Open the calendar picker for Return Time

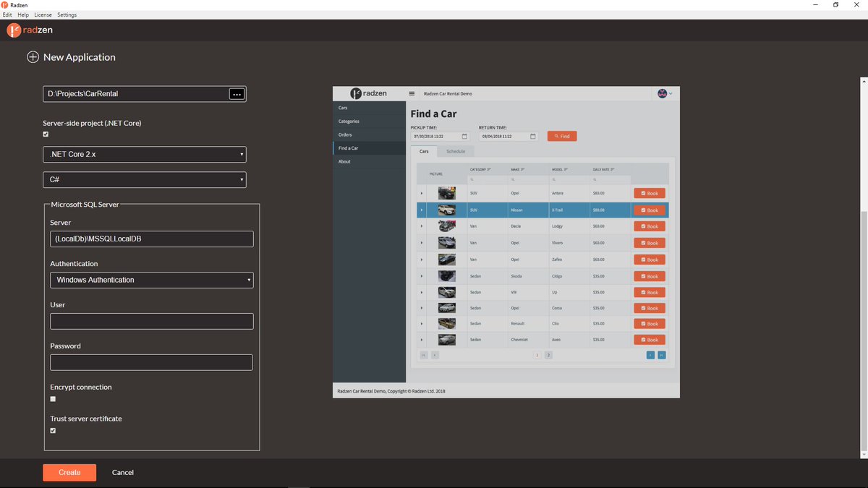pyautogui.click(x=533, y=136)
